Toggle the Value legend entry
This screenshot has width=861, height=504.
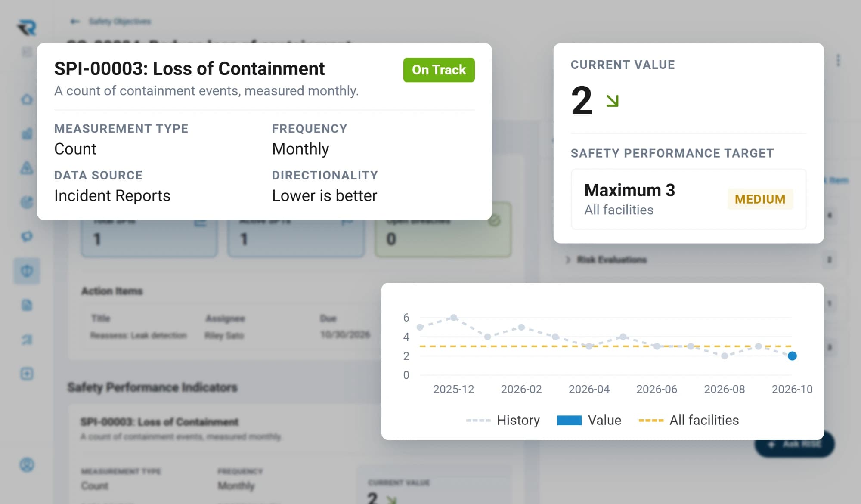[x=589, y=420]
